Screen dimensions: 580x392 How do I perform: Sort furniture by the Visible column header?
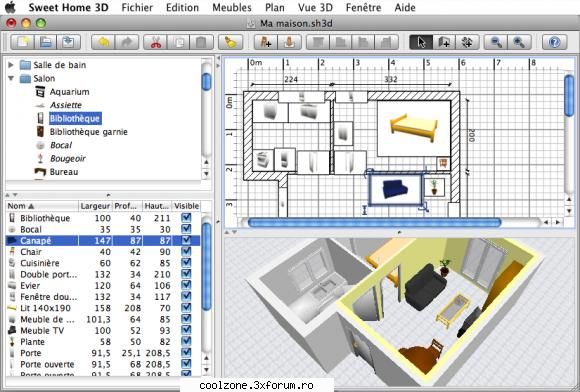[x=187, y=206]
